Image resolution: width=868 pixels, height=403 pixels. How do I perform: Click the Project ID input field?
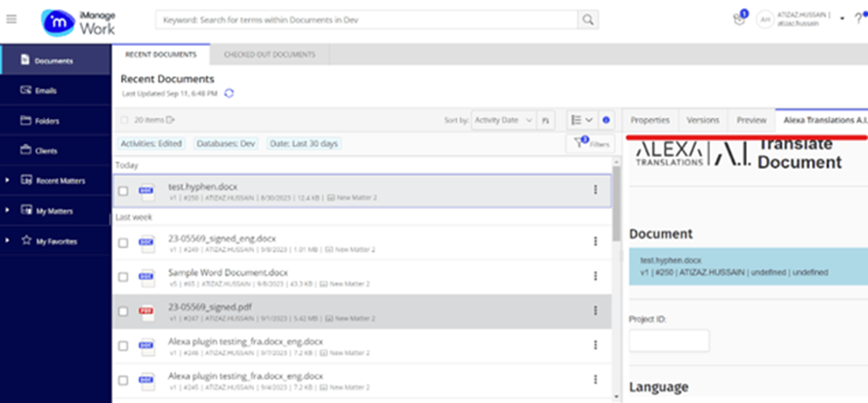pyautogui.click(x=669, y=341)
